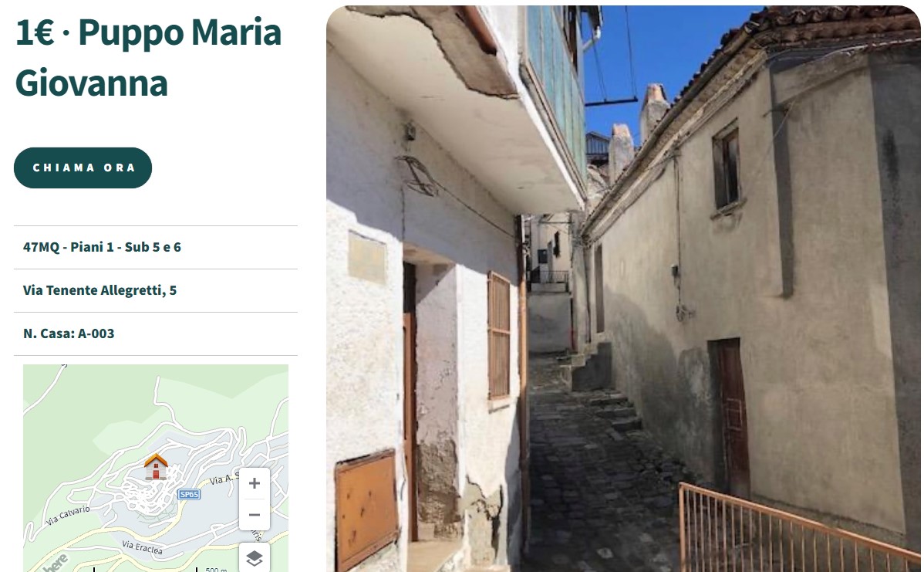The height and width of the screenshot is (572, 924).
Task: Click the SP65 road badge on the map
Action: [189, 494]
